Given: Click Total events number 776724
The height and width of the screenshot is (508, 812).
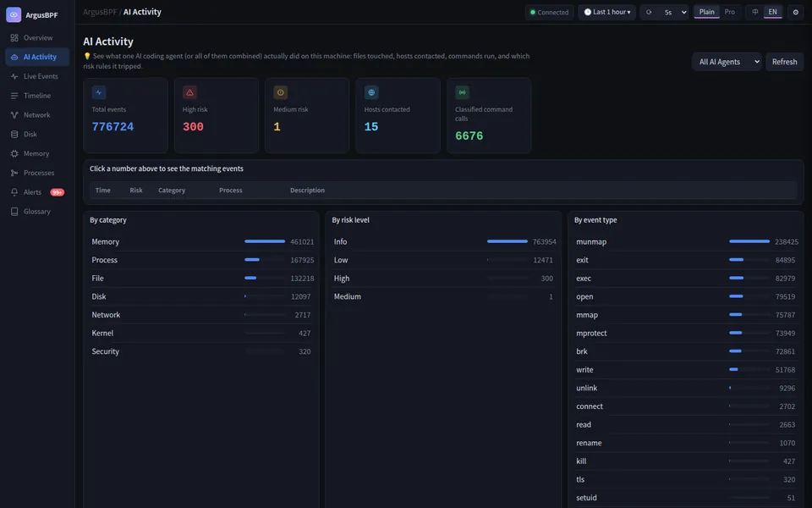Looking at the screenshot, I should (112, 126).
